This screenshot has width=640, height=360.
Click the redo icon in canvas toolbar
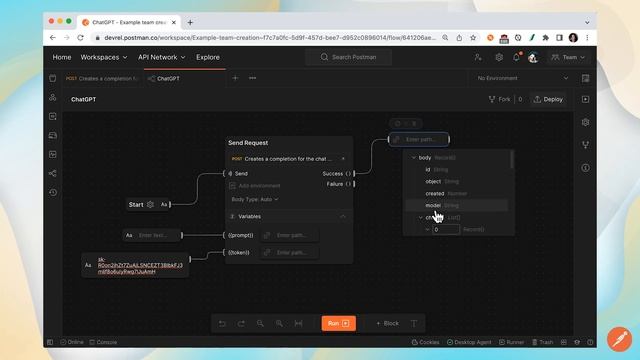(x=241, y=323)
